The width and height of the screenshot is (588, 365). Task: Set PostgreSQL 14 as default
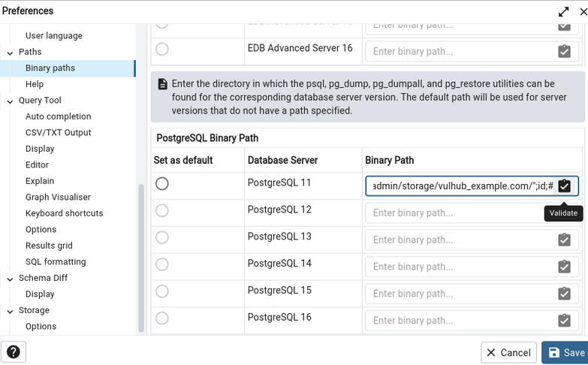coord(162,264)
